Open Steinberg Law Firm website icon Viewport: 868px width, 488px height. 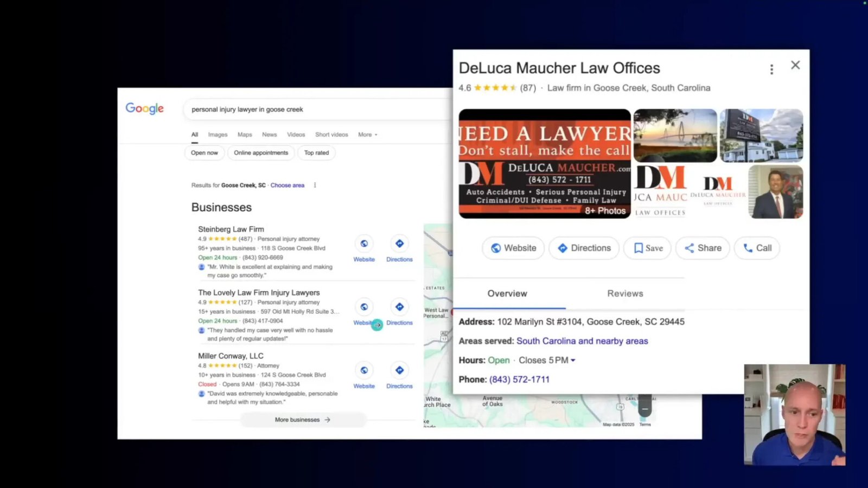click(364, 243)
